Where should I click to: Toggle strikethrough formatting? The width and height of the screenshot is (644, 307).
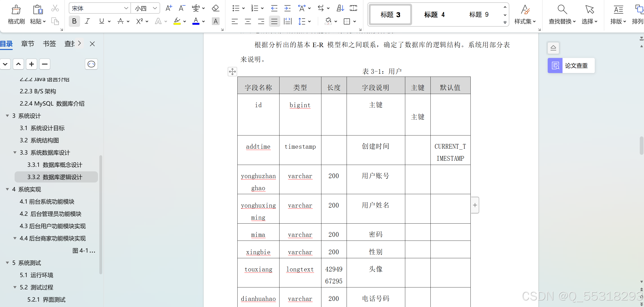121,21
